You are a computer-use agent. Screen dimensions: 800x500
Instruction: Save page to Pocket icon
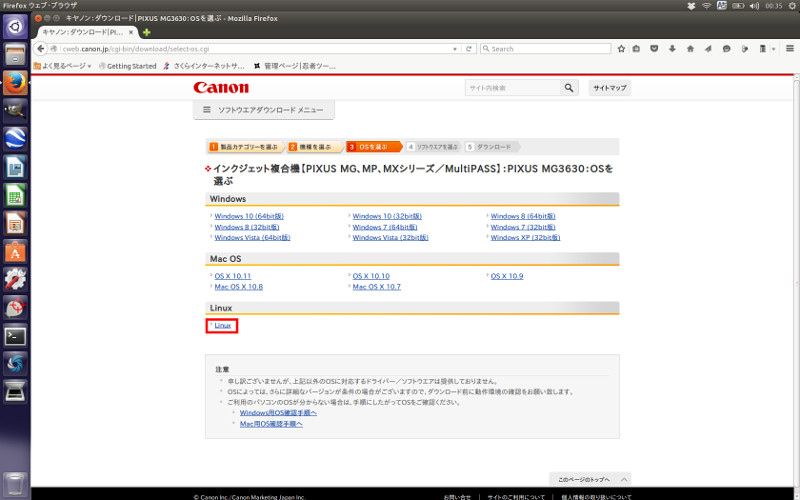654,48
